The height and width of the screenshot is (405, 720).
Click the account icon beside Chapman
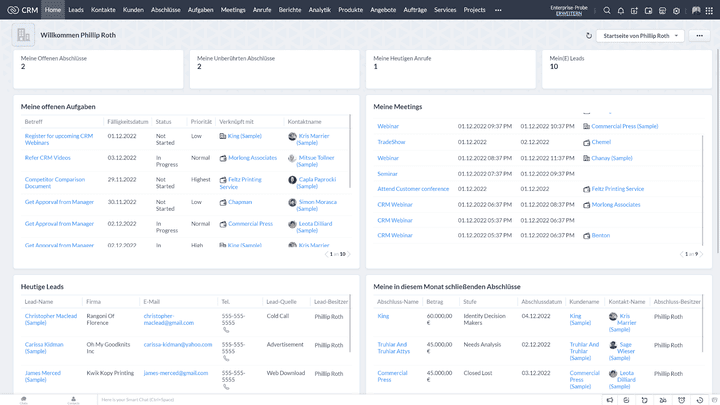click(x=223, y=202)
